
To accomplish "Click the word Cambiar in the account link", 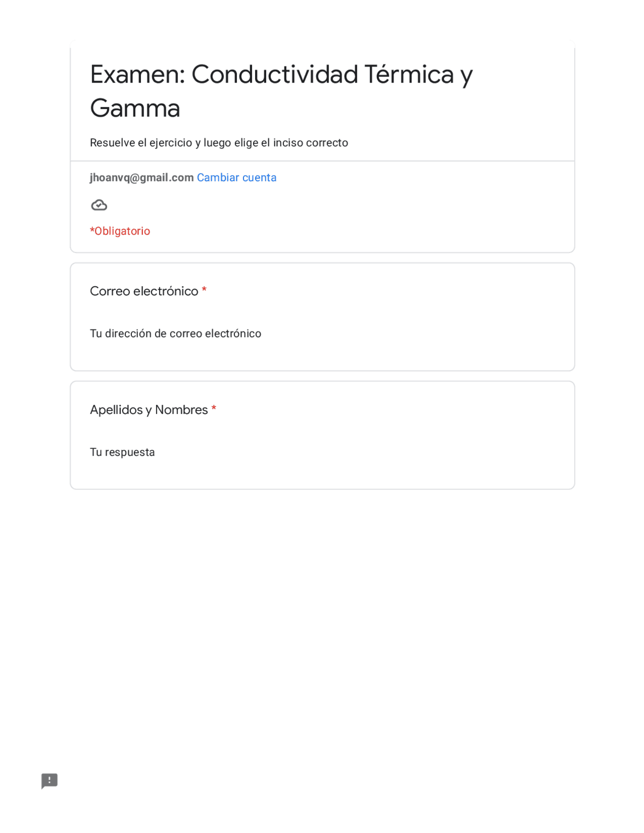I will [218, 178].
